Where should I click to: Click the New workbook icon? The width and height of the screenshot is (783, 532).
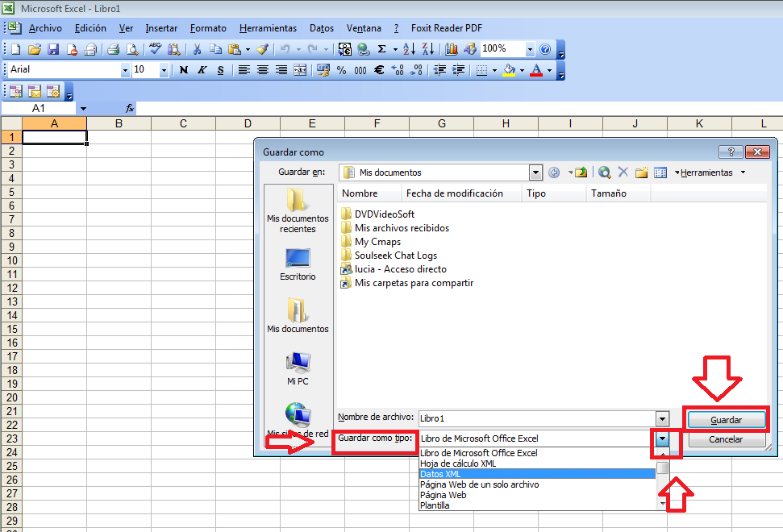[x=15, y=49]
